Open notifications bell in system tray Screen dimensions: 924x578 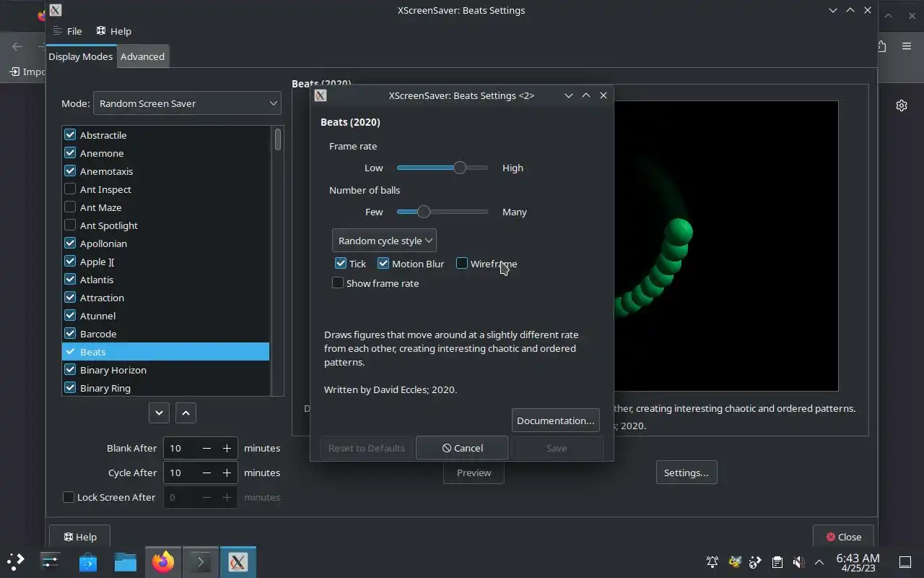(712, 561)
